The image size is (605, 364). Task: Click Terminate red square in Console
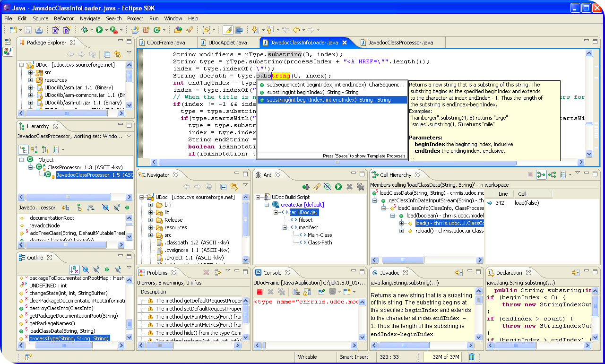pos(260,292)
